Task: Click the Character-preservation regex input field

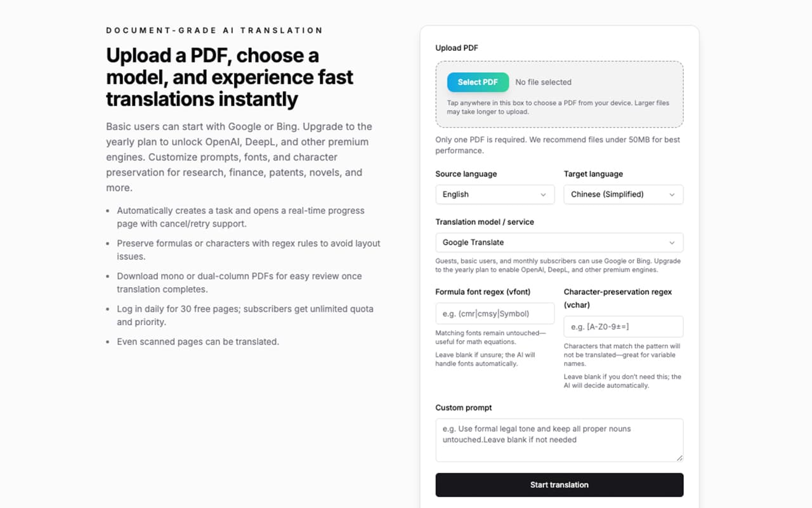Action: [623, 326]
